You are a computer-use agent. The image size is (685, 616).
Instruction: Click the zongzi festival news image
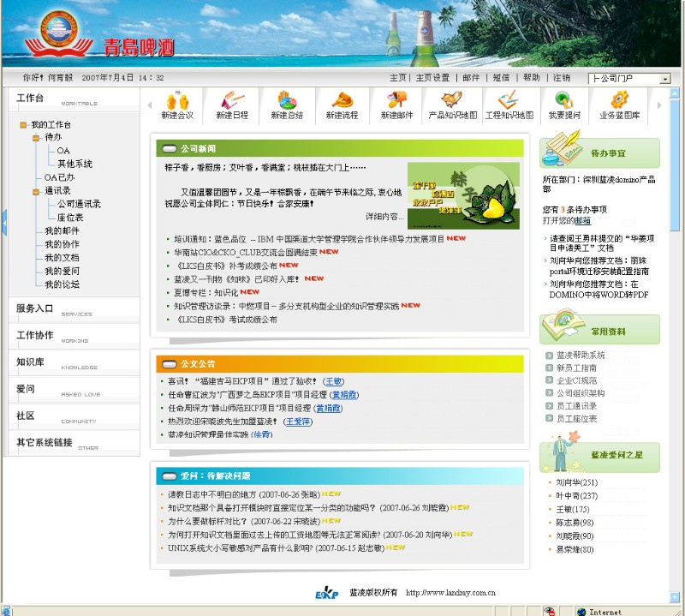tap(463, 196)
